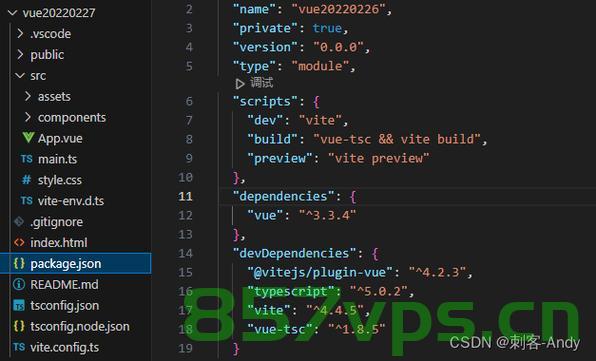This screenshot has height=361, width=596.
Task: Select the .vscode folder label
Action: 51,34
